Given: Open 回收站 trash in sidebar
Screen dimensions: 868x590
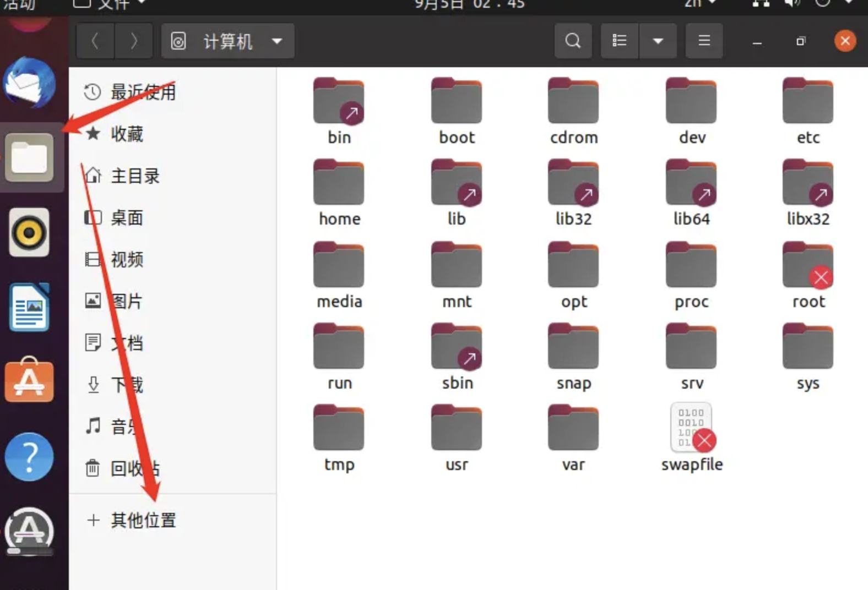Looking at the screenshot, I should (x=135, y=468).
